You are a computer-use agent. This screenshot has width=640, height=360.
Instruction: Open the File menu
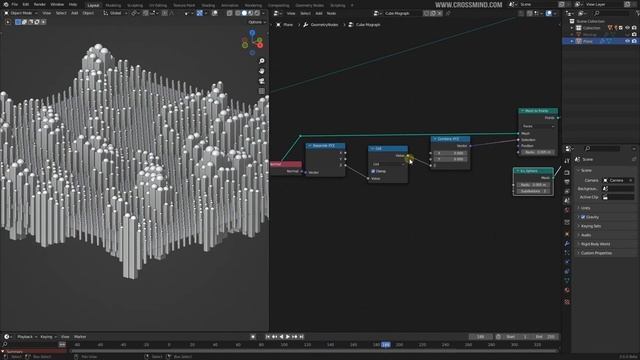click(15, 4)
